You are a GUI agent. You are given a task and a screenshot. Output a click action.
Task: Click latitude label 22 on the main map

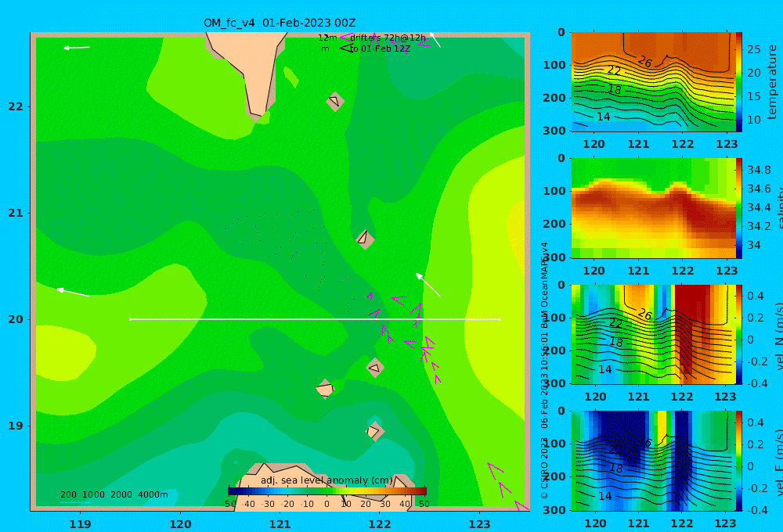[16, 106]
